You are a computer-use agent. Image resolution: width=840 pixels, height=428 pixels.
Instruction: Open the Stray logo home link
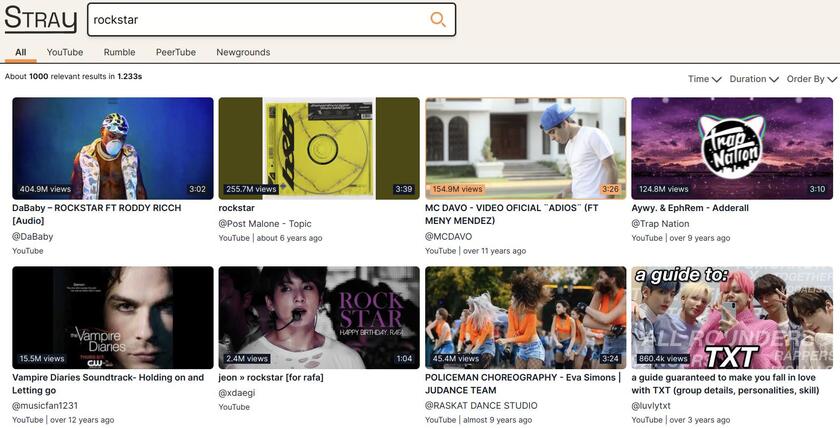click(x=41, y=19)
